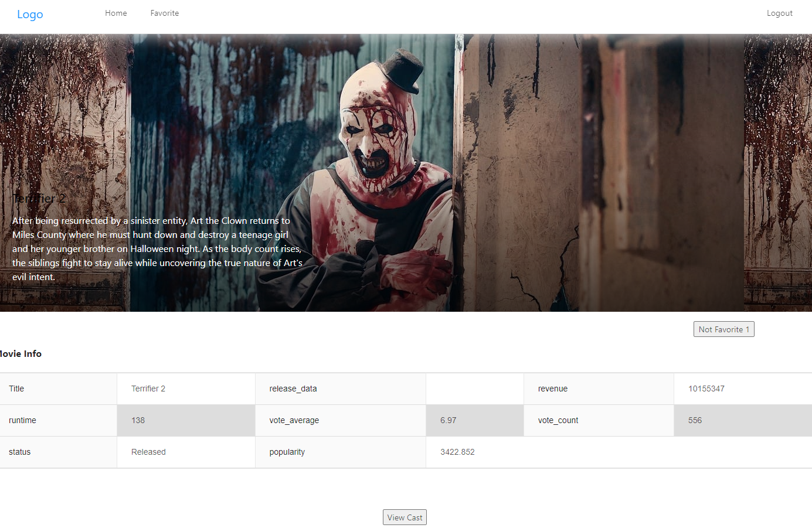Toggle the Not Favorite 1 button
This screenshot has height=528, width=812.
723,329
